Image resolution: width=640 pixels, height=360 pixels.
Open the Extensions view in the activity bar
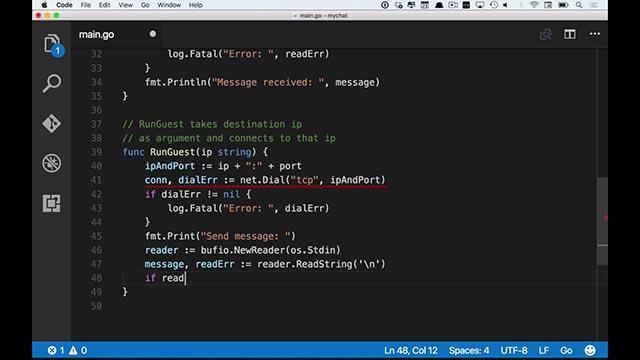[52, 203]
